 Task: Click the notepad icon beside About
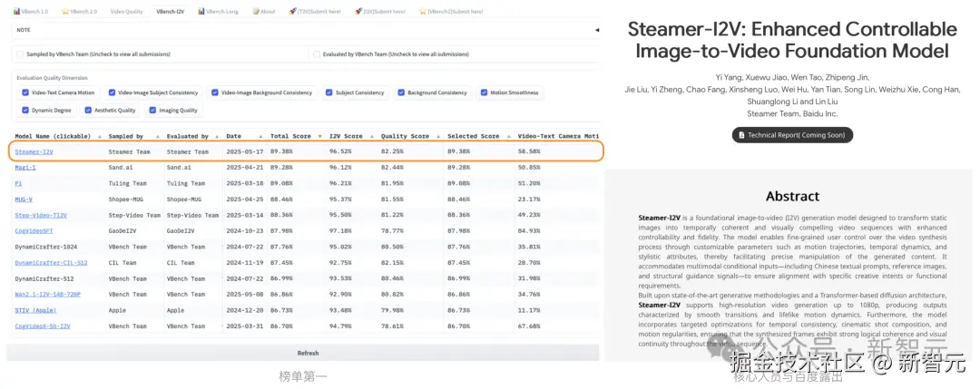click(256, 12)
